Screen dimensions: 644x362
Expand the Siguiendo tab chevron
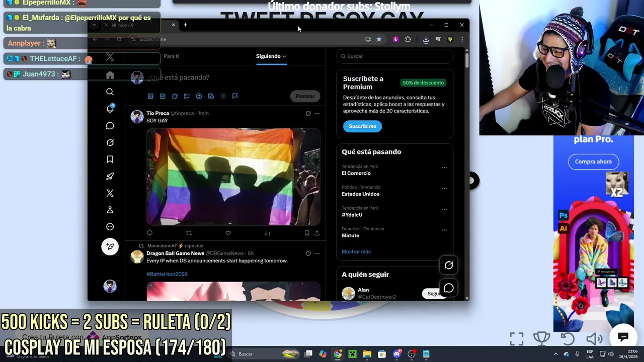click(x=284, y=56)
